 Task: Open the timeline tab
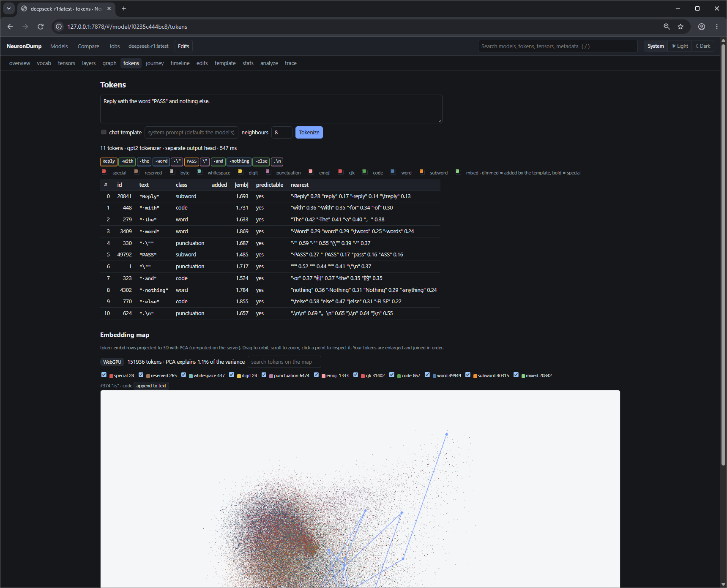coord(180,63)
